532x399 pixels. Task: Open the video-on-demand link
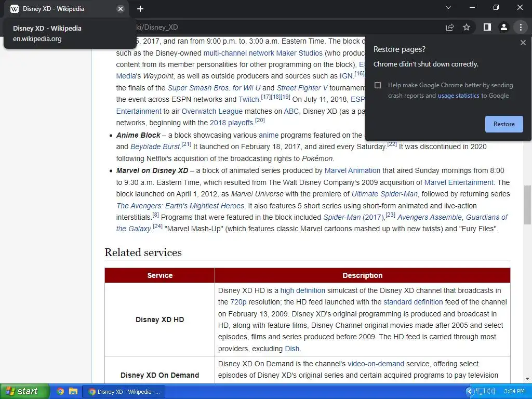point(376,364)
